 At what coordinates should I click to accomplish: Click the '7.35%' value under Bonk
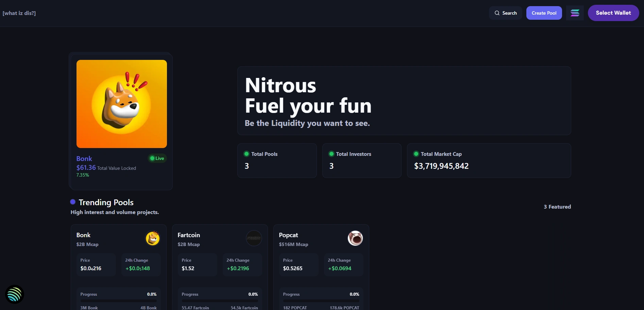[83, 175]
